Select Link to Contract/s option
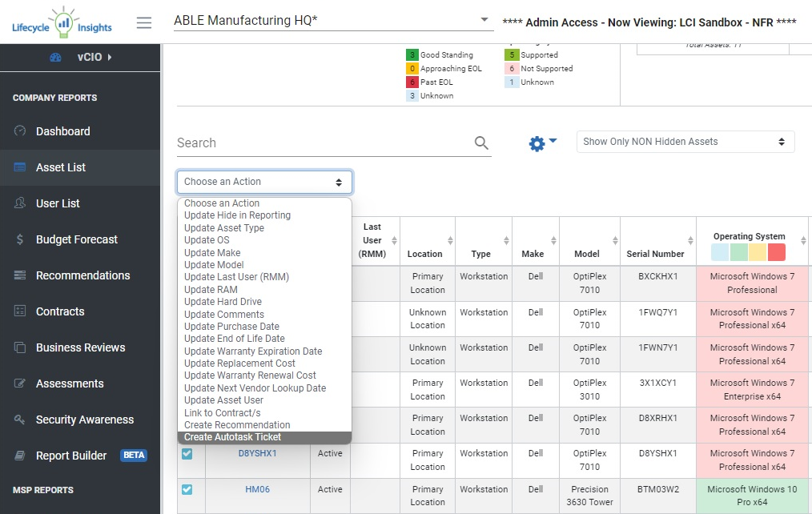812x514 pixels. 264,412
